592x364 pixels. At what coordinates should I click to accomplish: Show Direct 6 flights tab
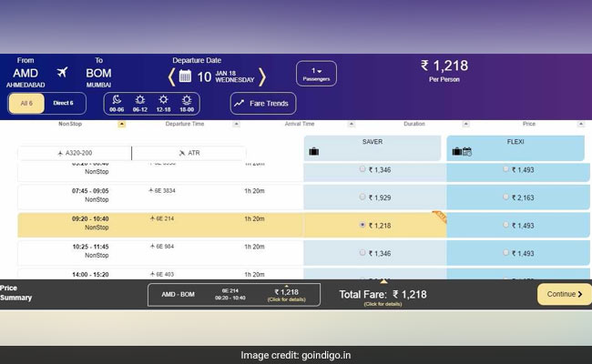click(x=64, y=104)
